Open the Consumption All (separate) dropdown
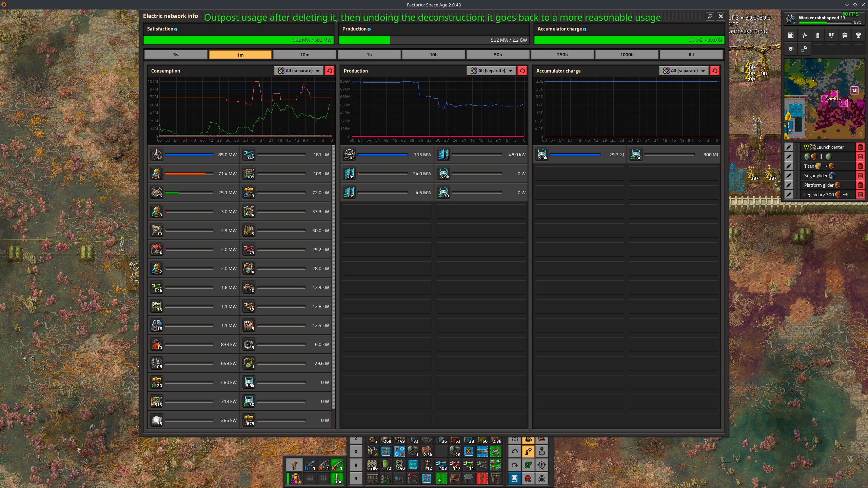 pos(298,70)
